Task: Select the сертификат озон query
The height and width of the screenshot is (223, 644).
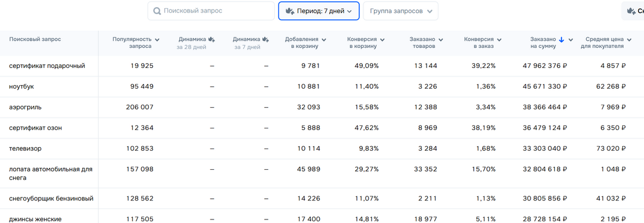Action: pyautogui.click(x=35, y=128)
